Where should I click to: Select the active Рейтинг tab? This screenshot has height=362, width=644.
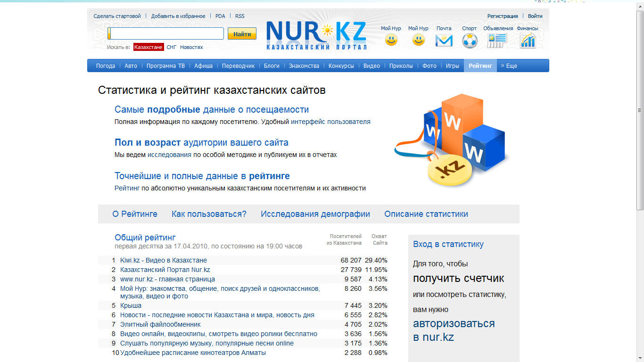point(480,66)
